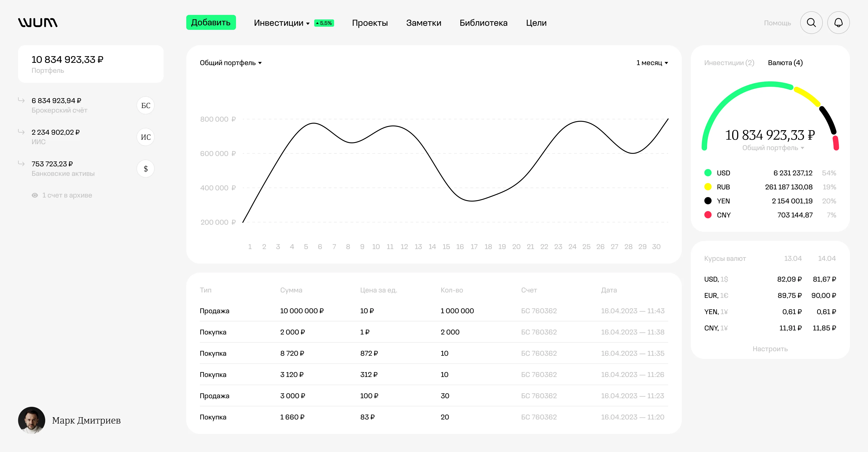868x452 pixels.
Task: Open the Библиотека menu item
Action: 484,23
